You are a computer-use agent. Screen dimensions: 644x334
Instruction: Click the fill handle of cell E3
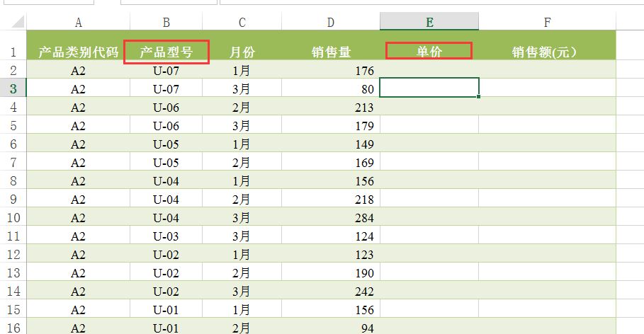pos(479,97)
